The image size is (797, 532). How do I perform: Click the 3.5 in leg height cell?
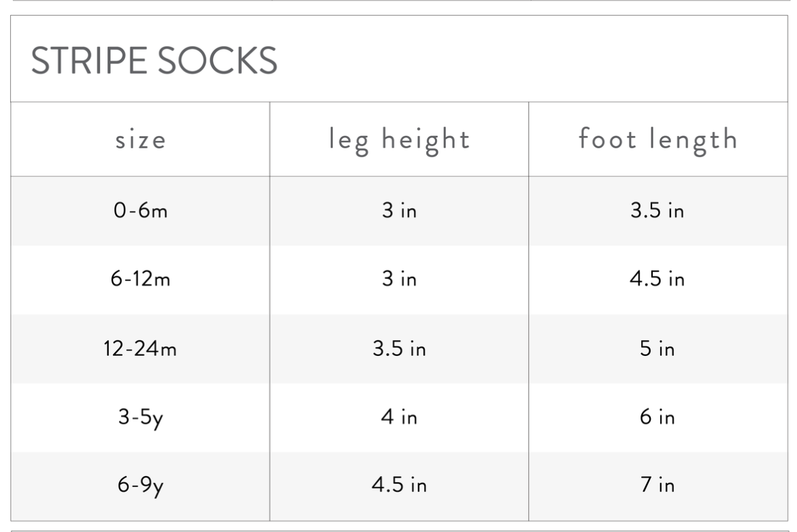click(x=399, y=348)
